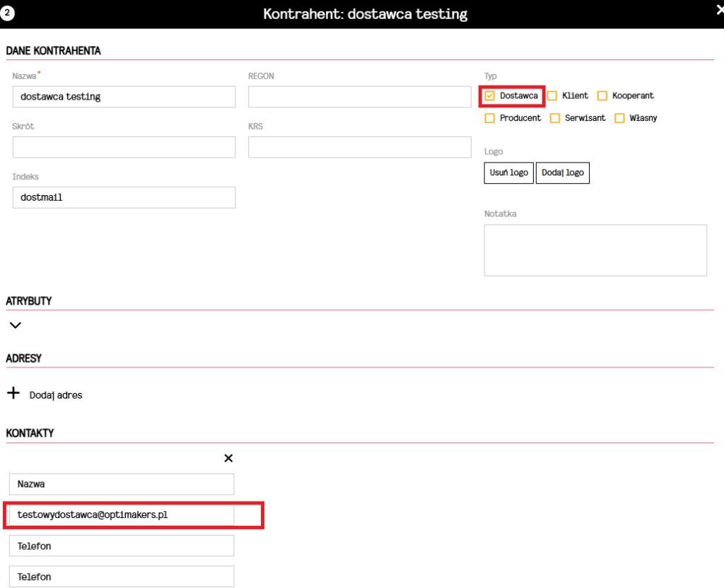Tick the Kooperant checkbox
Viewport: 724px width, 588px height.
pyautogui.click(x=602, y=96)
